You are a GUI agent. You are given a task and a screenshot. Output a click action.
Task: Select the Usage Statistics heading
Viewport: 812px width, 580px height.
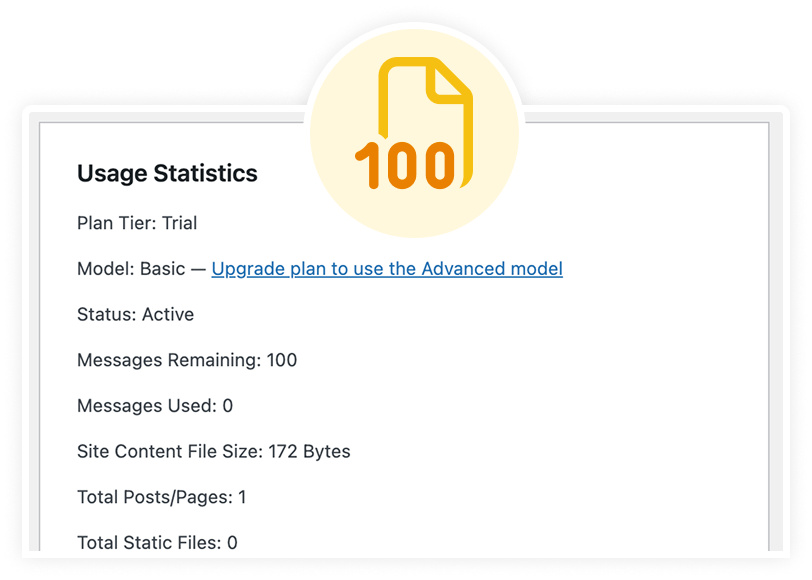[167, 173]
